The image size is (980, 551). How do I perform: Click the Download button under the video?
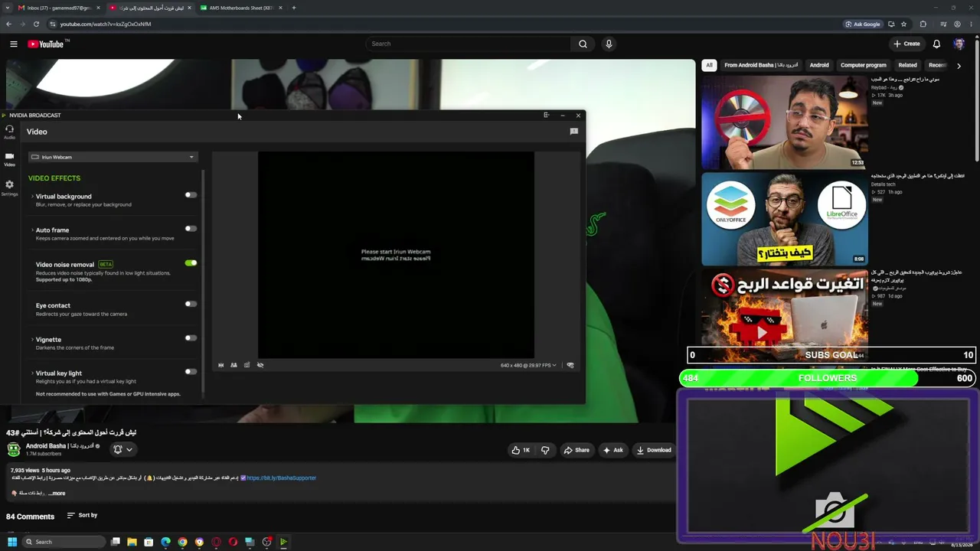[653, 450]
